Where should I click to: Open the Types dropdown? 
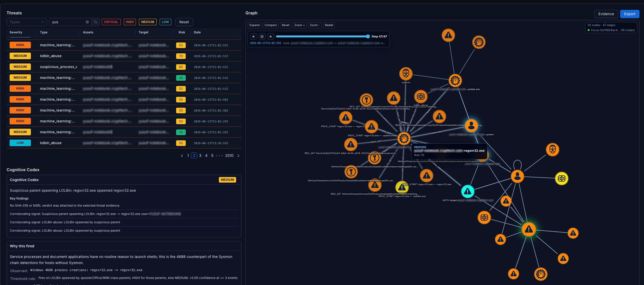pyautogui.click(x=27, y=22)
